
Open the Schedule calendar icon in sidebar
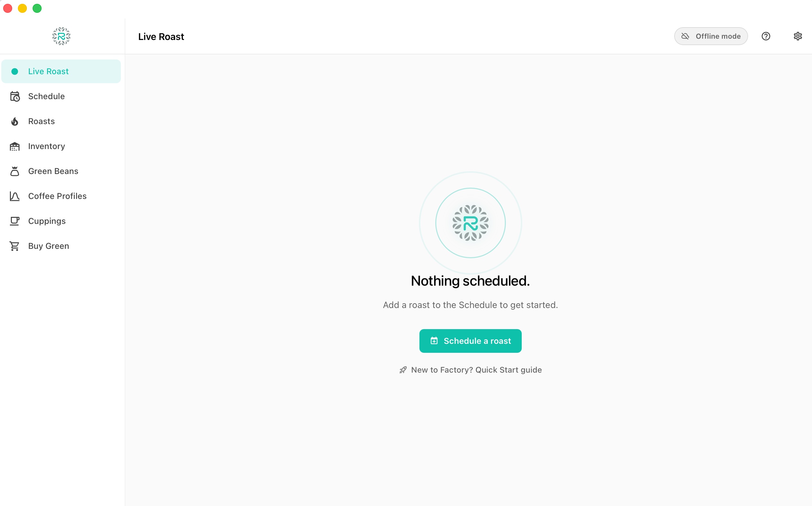15,96
